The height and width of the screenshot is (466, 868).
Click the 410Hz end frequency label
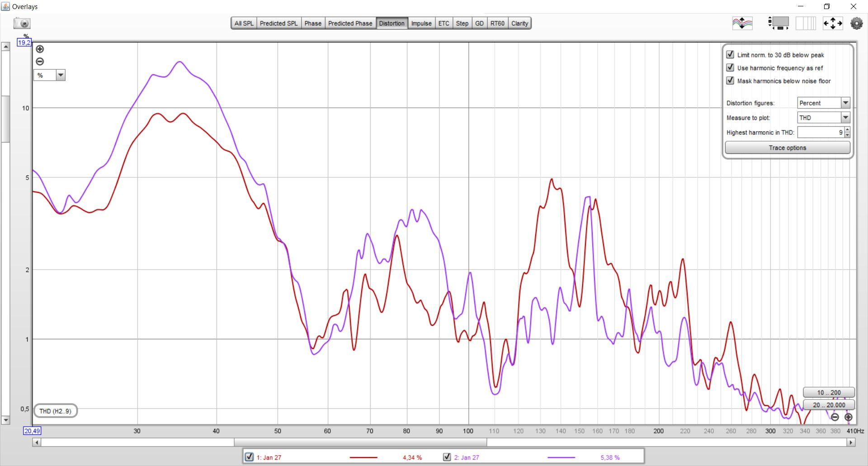(855, 431)
